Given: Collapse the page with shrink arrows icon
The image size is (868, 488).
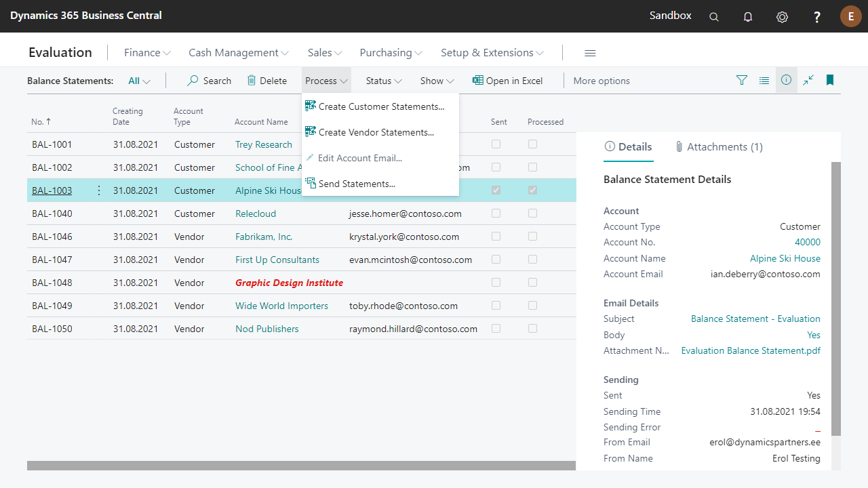Looking at the screenshot, I should (x=808, y=80).
